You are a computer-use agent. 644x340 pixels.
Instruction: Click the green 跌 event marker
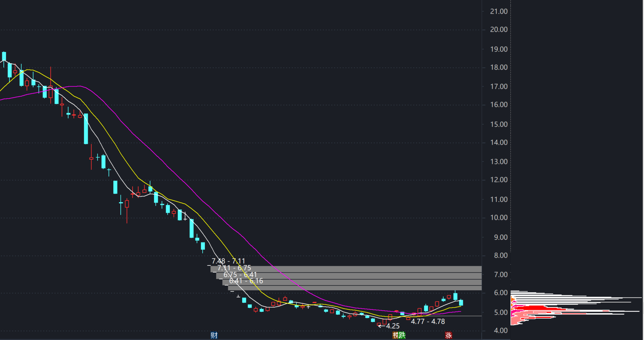pyautogui.click(x=402, y=335)
